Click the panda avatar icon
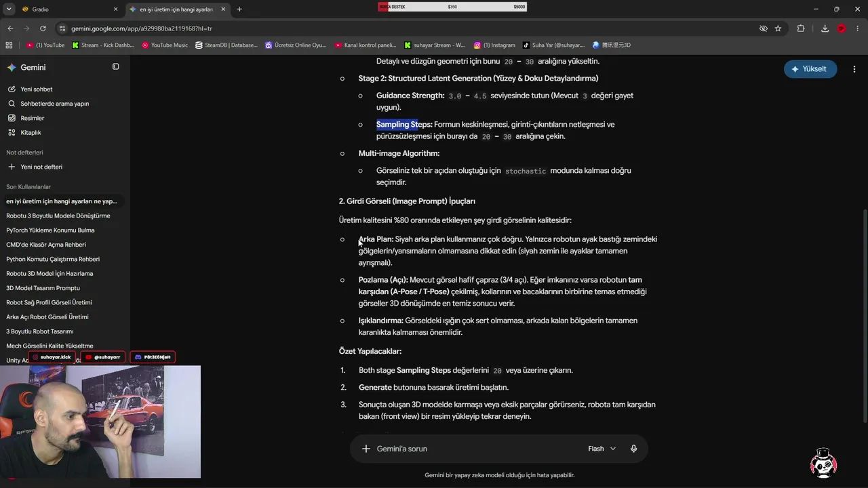Screen dimensions: 868x488 click(x=823, y=463)
